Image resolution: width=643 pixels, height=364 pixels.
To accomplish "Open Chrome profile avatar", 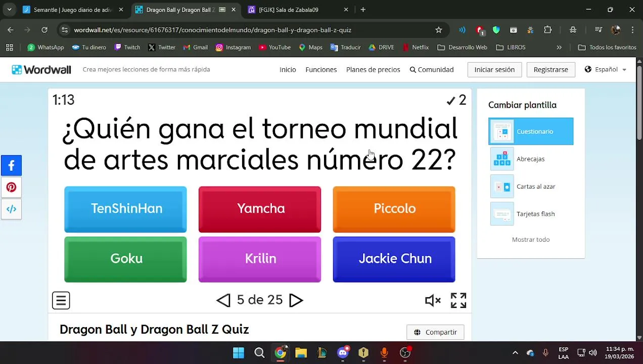I will (616, 30).
